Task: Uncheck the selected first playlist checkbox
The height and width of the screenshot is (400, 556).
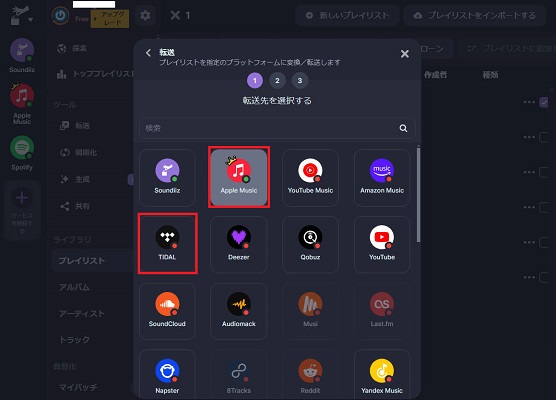Action: tap(544, 102)
